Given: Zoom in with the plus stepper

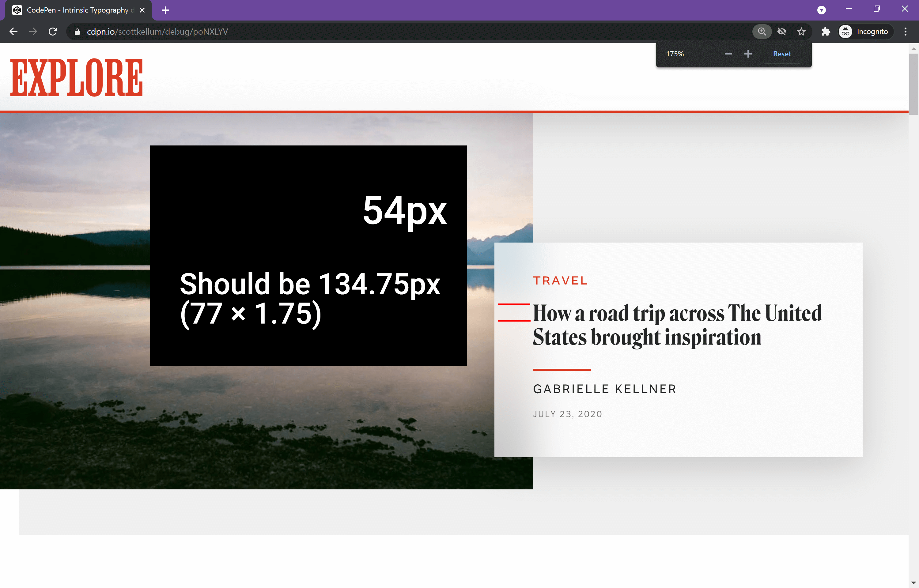Looking at the screenshot, I should pos(748,54).
